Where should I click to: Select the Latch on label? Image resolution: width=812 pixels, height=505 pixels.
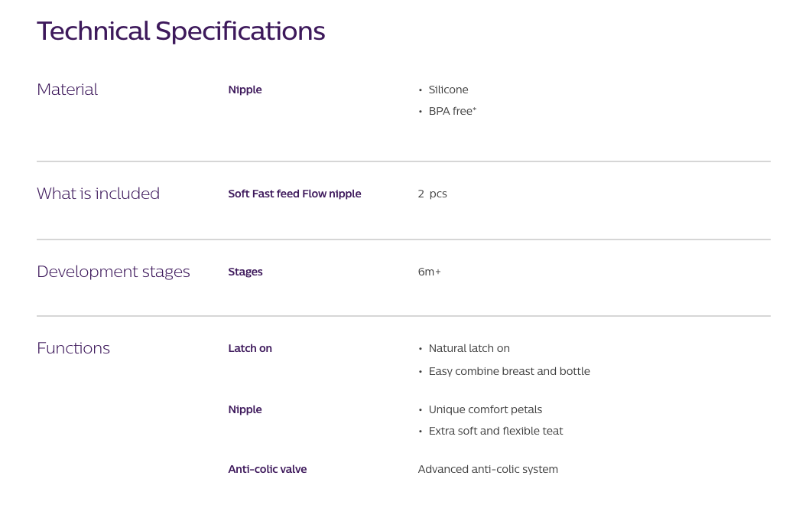(250, 348)
